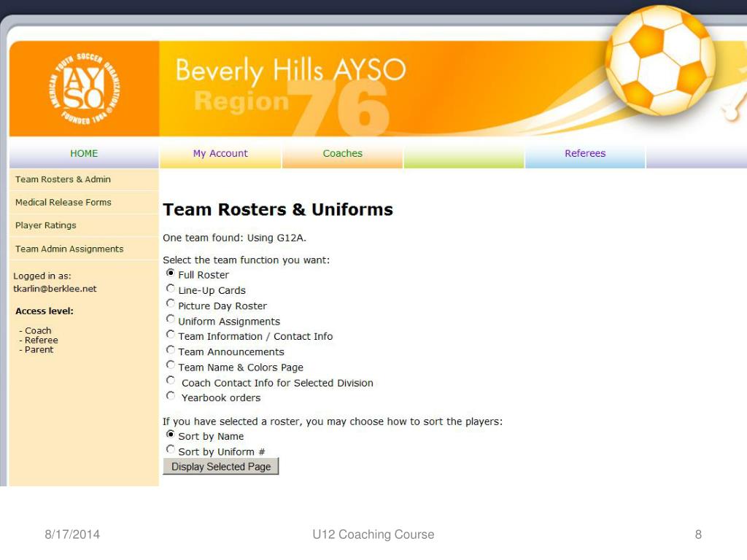Select Picture Day Roster option

tap(171, 303)
